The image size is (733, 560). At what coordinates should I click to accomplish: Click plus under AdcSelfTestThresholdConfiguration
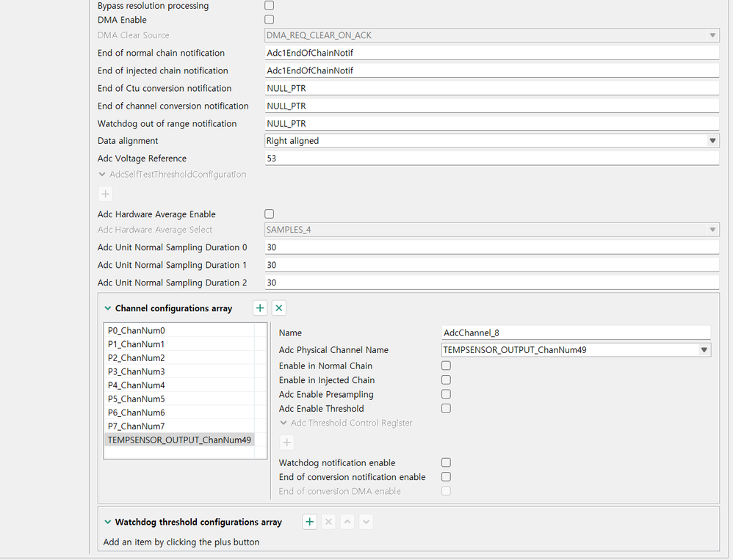[106, 194]
